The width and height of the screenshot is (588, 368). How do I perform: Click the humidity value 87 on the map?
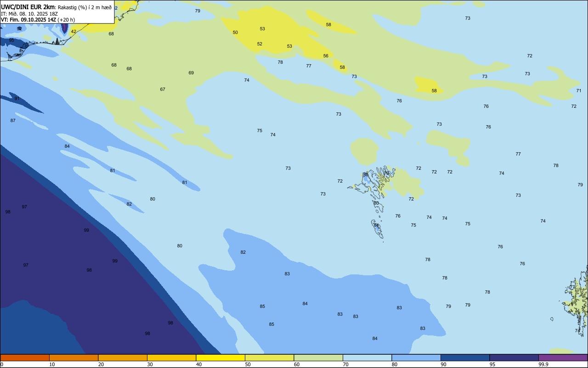pyautogui.click(x=13, y=121)
